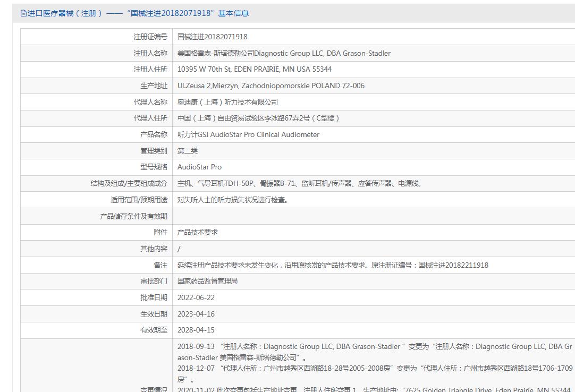This screenshot has height=392, width=575.
Task: Select agent address with 李冰路67弄2号
Action: coord(258,118)
